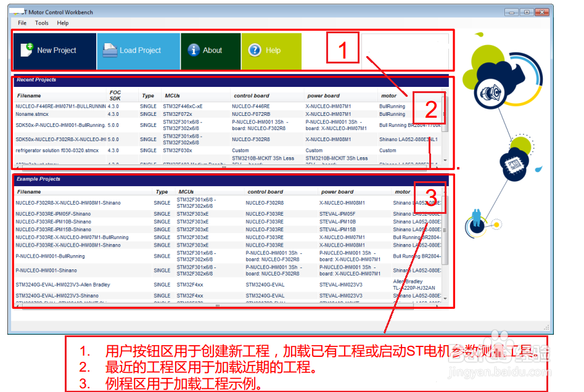Open the Load Project button
Screen dimensions: 584x392
coord(139,51)
